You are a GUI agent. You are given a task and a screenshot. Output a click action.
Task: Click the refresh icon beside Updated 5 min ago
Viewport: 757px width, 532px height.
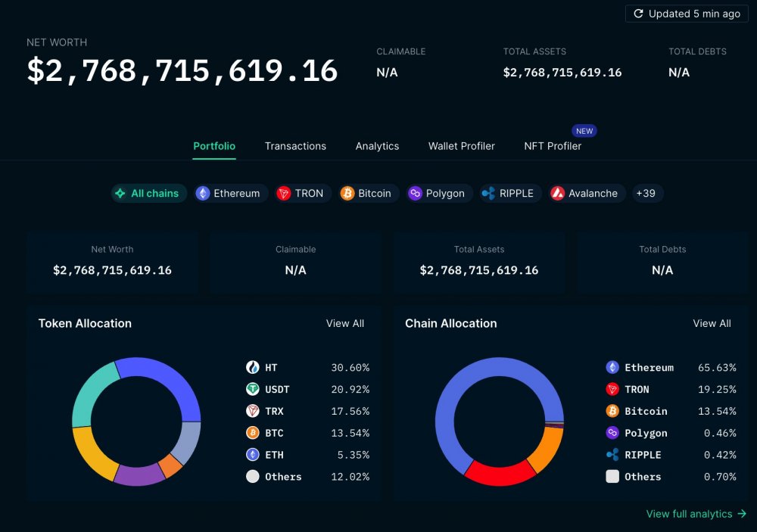coord(638,14)
